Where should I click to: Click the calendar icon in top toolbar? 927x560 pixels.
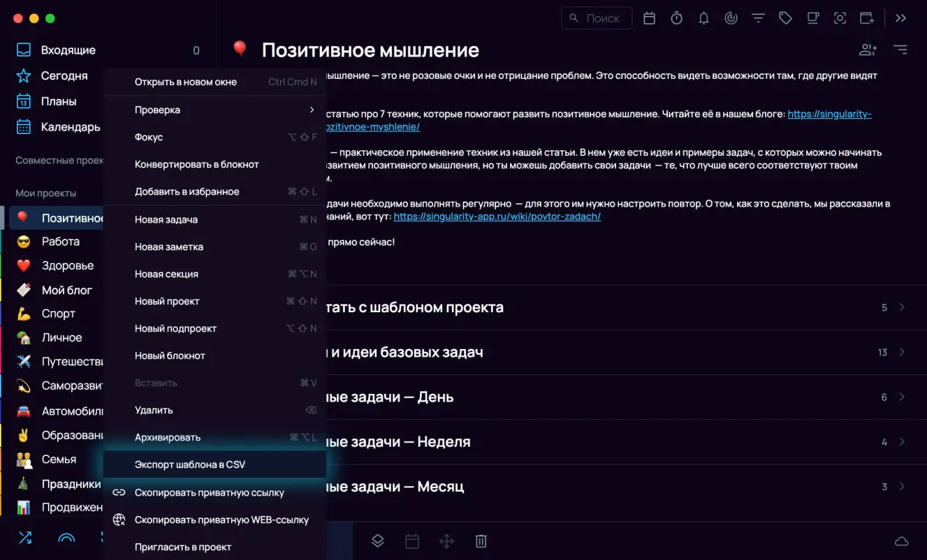[x=649, y=18]
